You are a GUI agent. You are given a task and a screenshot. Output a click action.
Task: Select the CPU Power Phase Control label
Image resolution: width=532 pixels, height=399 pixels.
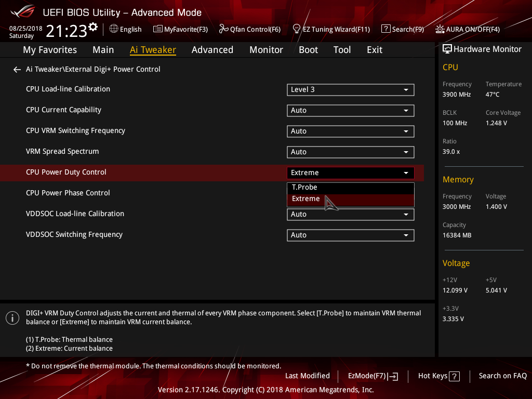coord(68,193)
